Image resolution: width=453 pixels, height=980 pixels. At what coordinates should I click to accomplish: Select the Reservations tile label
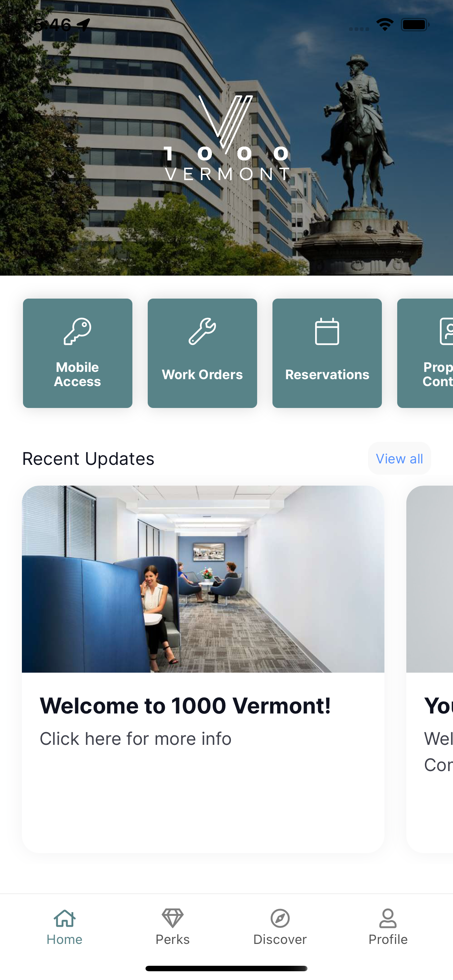click(x=327, y=374)
